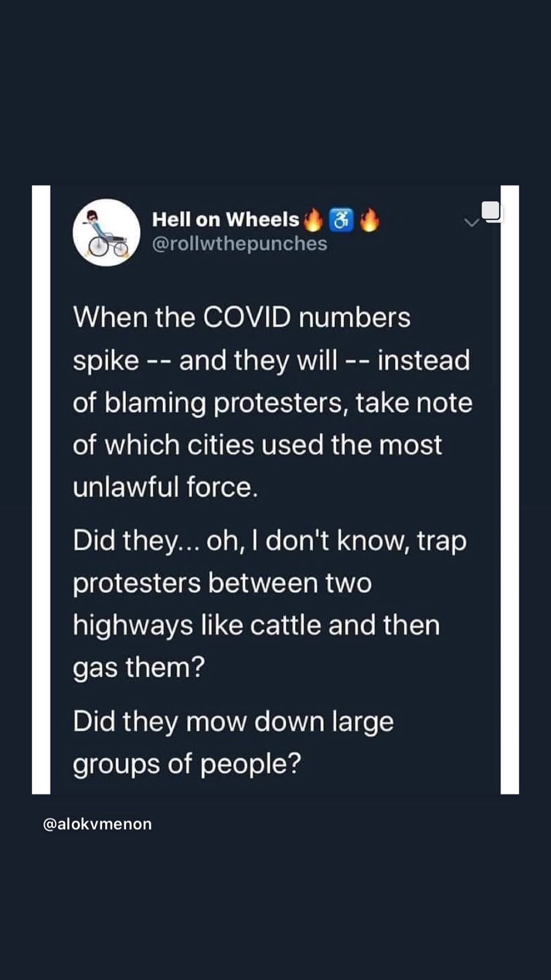551x980 pixels.
Task: Tap the blue wheelchair accessibility emoji
Action: click(x=341, y=220)
